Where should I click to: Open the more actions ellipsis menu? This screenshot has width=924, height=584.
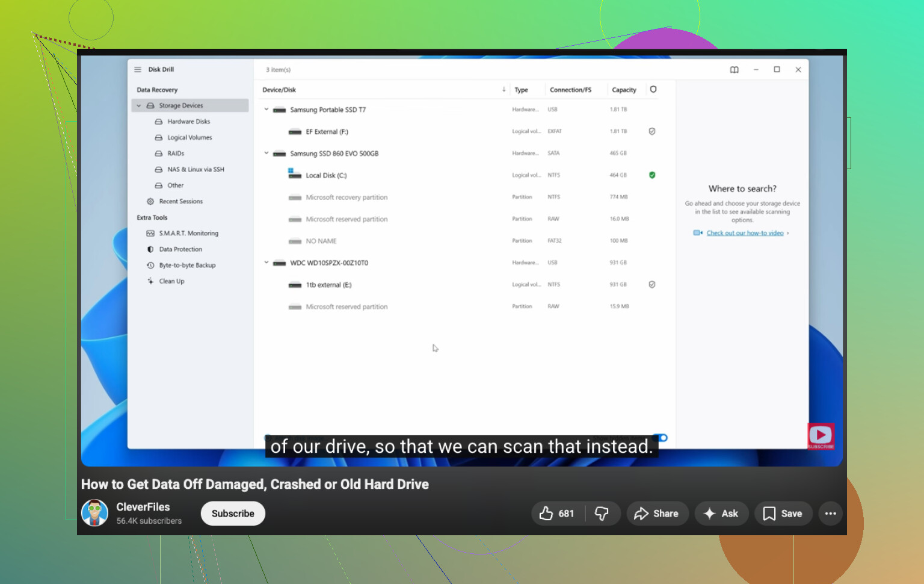click(831, 514)
